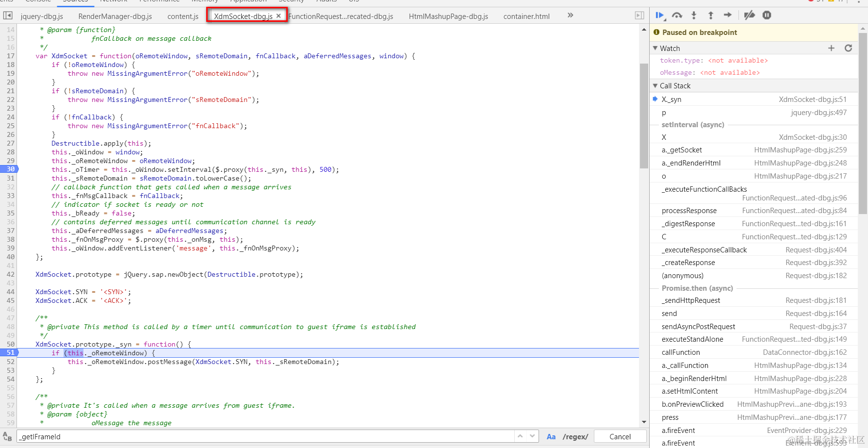This screenshot has width=868, height=448.
Task: Select the processResponse call stack frame
Action: [x=754, y=211]
